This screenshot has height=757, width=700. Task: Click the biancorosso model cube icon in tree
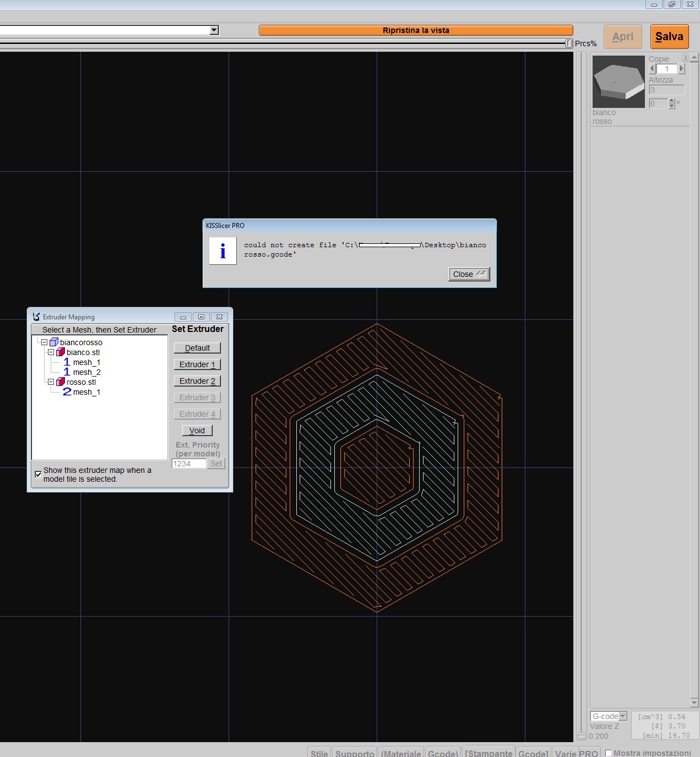click(x=54, y=342)
